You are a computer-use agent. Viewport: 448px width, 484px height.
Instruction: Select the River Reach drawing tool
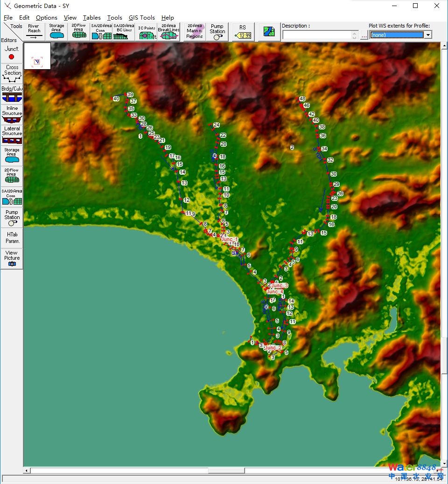(34, 32)
